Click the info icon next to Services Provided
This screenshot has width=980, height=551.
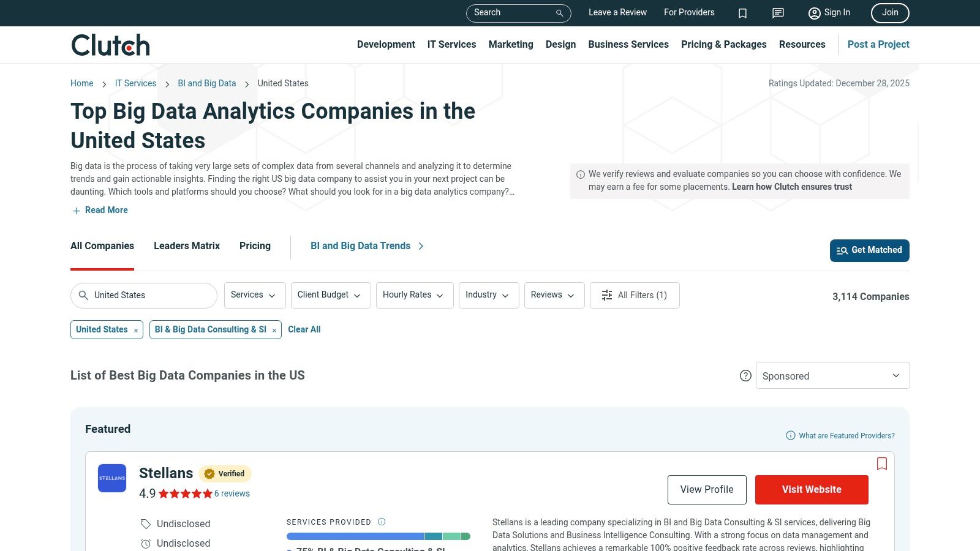tap(381, 522)
